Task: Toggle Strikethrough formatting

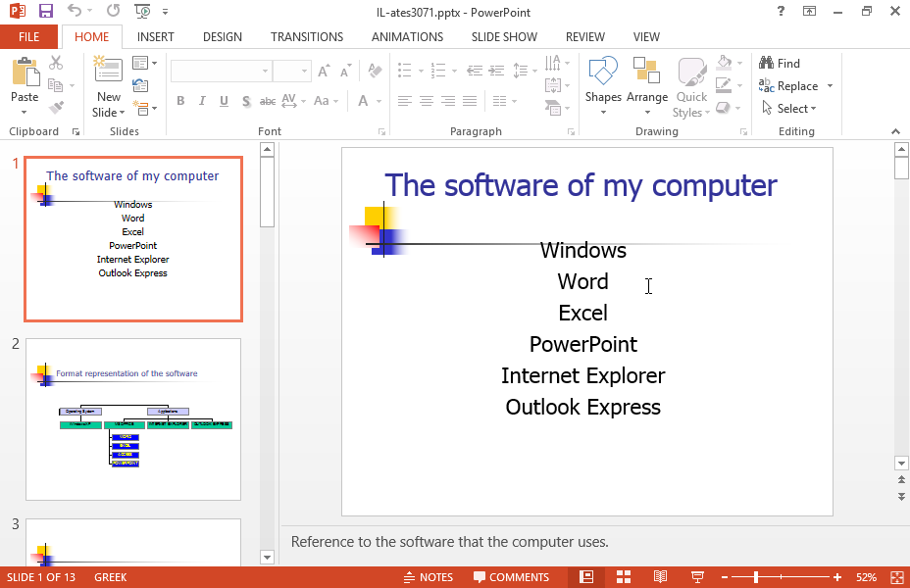Action: (x=267, y=101)
